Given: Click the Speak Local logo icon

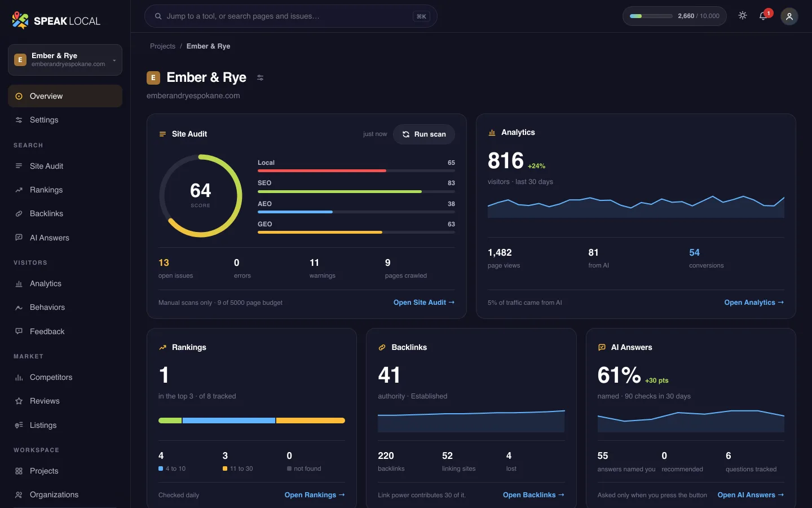Looking at the screenshot, I should (20, 20).
